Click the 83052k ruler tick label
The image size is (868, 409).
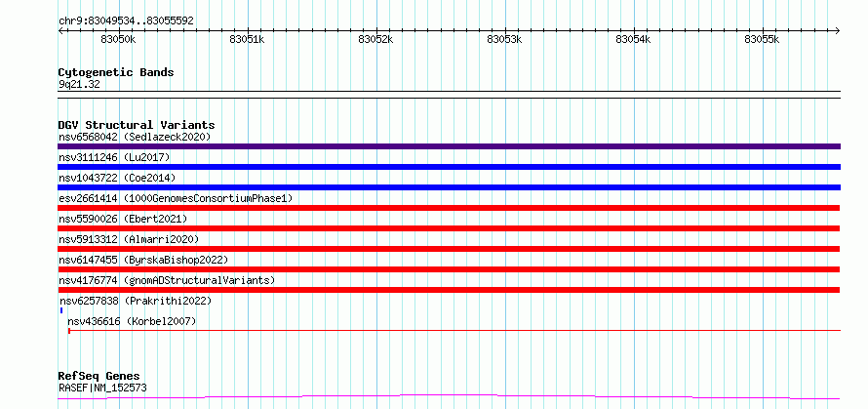(375, 39)
